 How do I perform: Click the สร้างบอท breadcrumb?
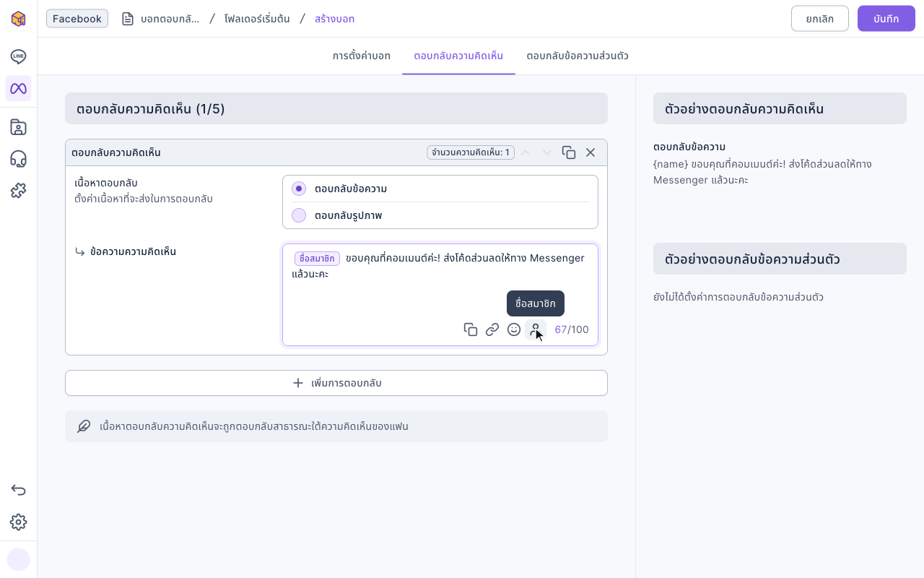(334, 19)
